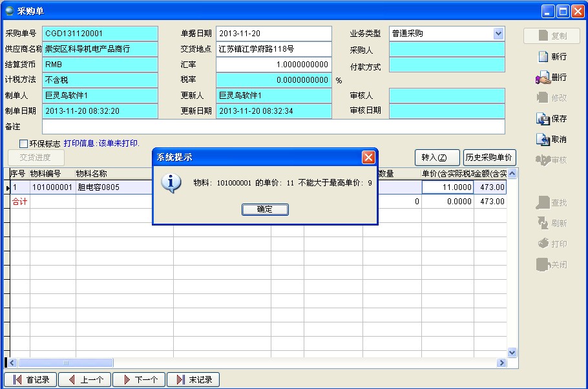This screenshot has height=389, width=588.
Task: Open 历史采购单价 price history
Action: (489, 158)
